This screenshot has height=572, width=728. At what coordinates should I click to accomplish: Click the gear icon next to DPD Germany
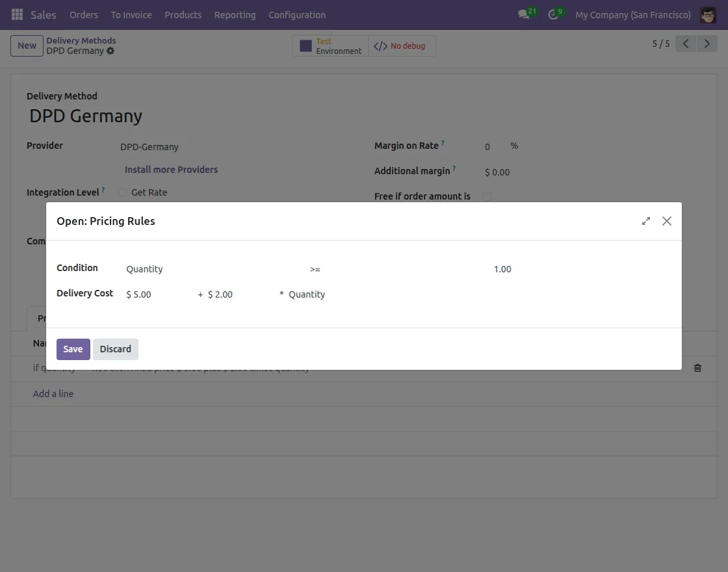point(110,51)
